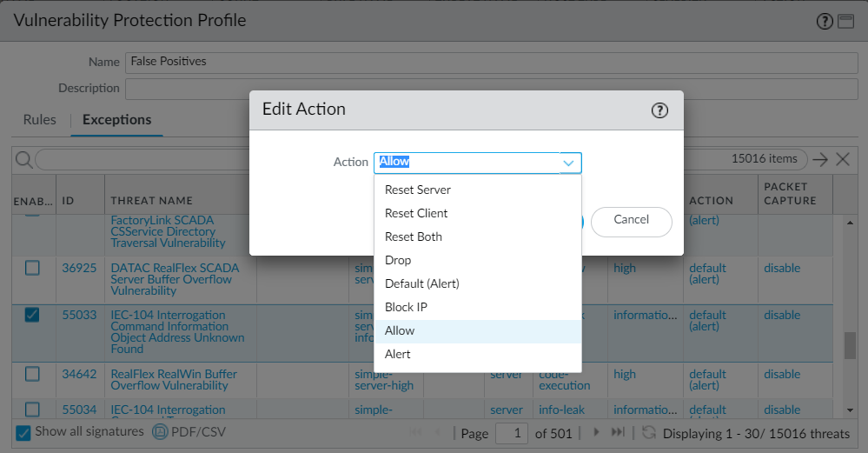Choose Block IP in the dropdown

tap(406, 307)
